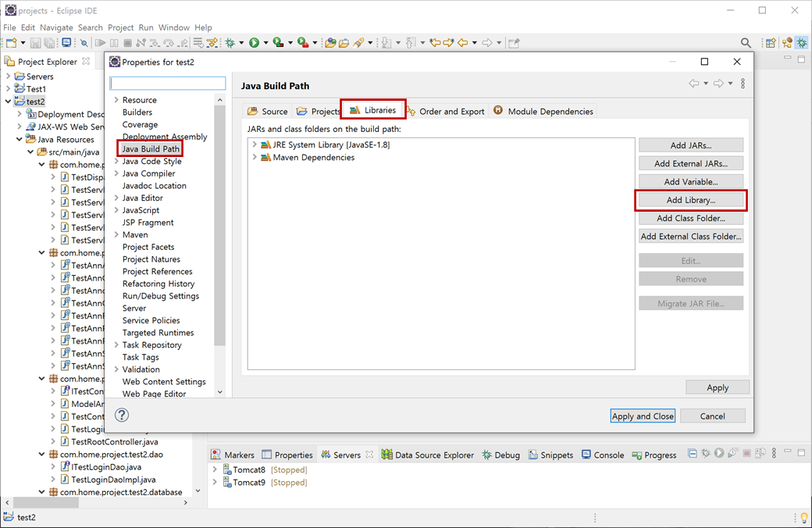
Task: Open the Window menu
Action: point(173,27)
